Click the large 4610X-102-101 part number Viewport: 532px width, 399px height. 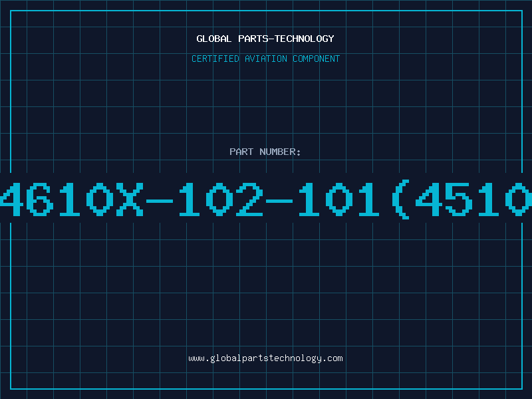tap(266, 199)
